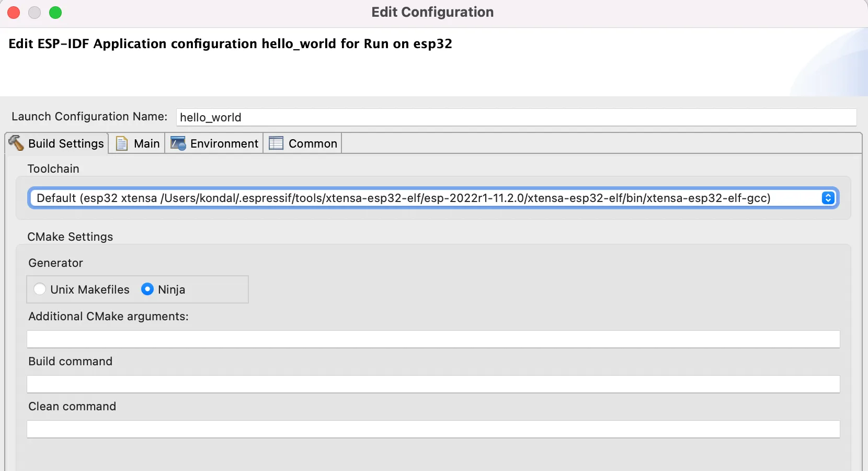
Task: Click the Common tab table icon
Action: click(x=276, y=143)
